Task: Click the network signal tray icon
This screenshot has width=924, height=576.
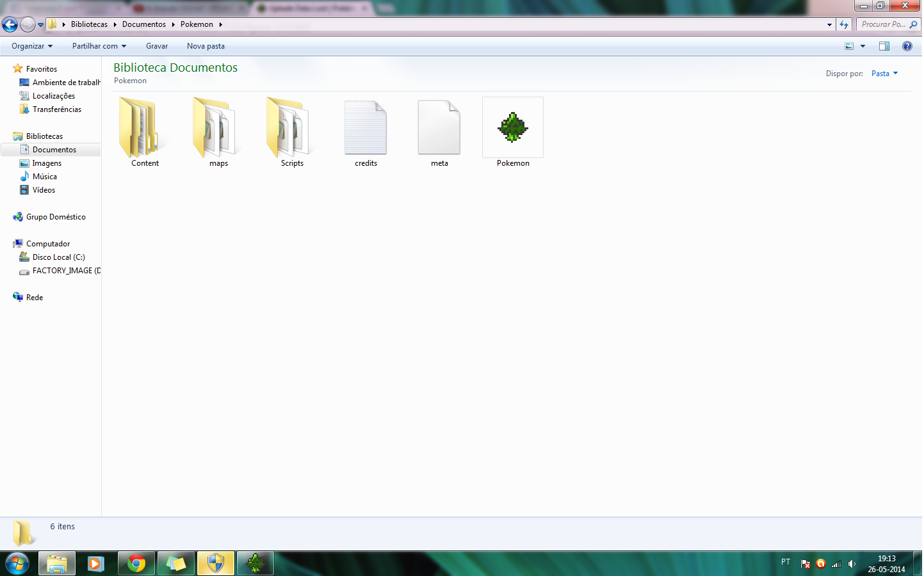Action: click(836, 564)
